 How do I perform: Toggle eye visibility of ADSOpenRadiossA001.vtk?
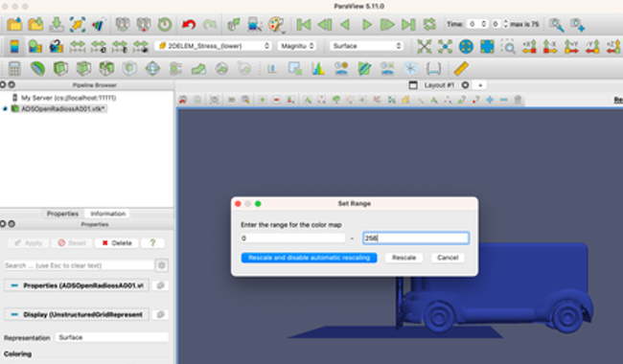click(x=5, y=109)
